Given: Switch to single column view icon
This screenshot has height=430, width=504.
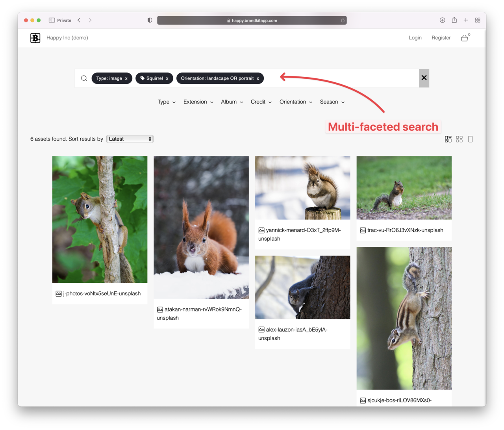Looking at the screenshot, I should pyautogui.click(x=470, y=139).
